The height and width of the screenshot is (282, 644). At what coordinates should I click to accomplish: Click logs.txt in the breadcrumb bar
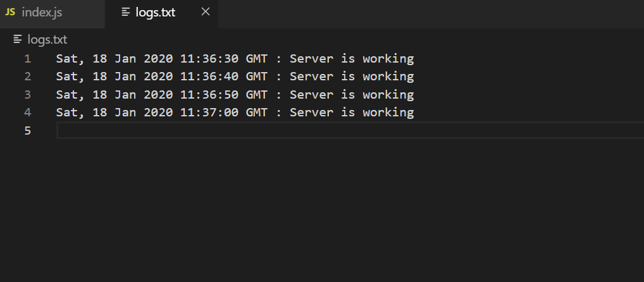click(x=47, y=40)
